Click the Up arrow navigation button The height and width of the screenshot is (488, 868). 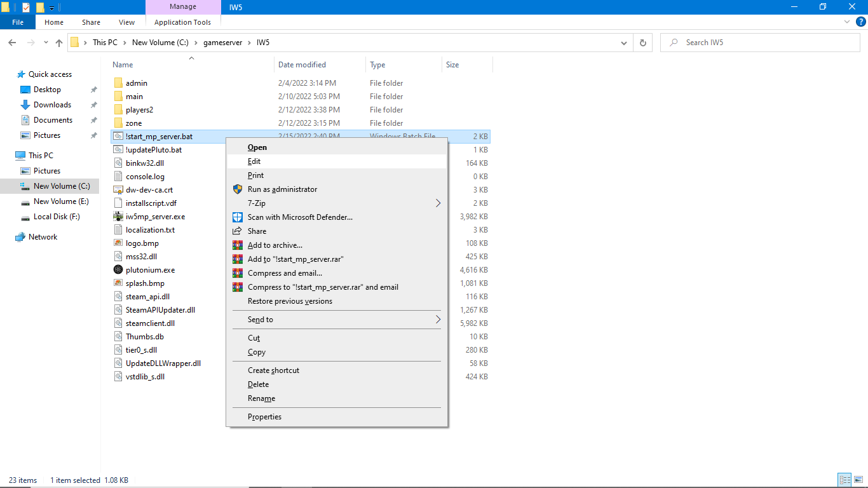(x=59, y=43)
